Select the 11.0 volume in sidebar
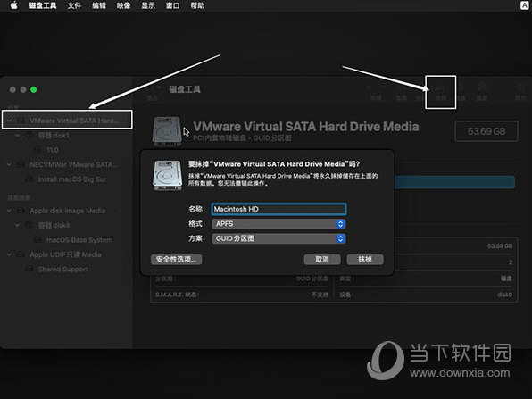 point(53,150)
